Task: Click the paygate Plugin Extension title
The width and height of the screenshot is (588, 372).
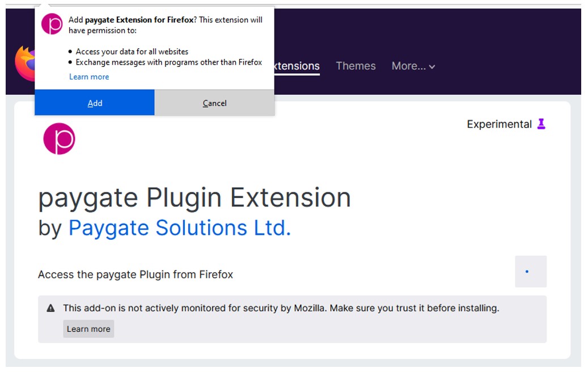Action: tap(194, 197)
